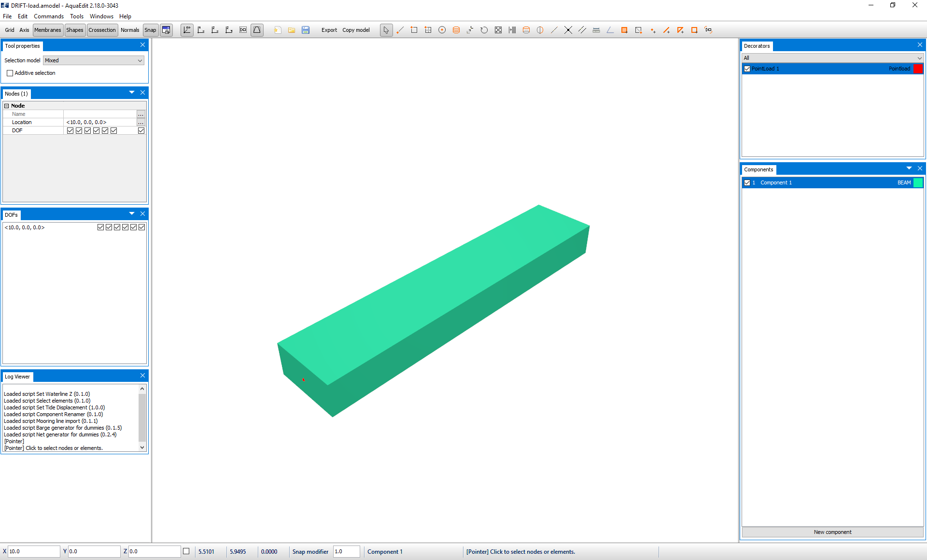
Task: Select the add node plus tool
Action: coord(653,30)
